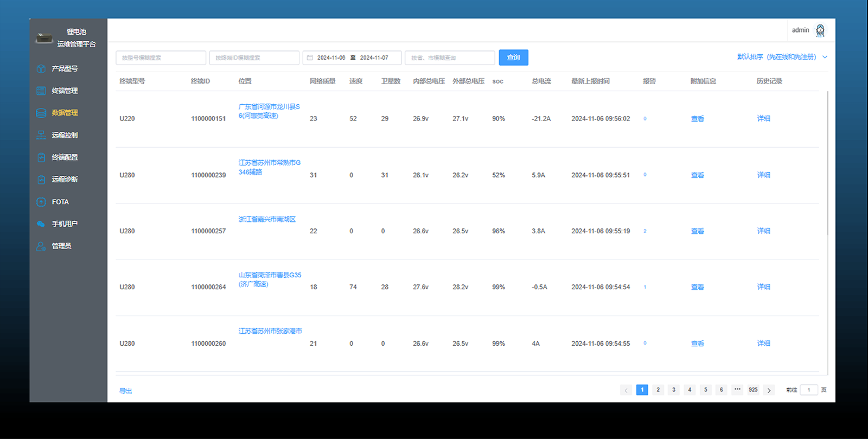The height and width of the screenshot is (439, 868).
Task: Click 详细 for terminal 1100000257
Action: click(x=763, y=231)
